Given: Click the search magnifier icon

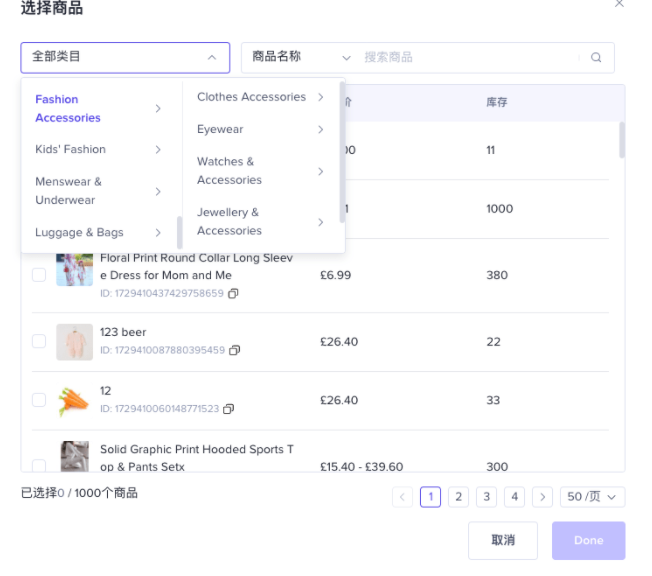Looking at the screenshot, I should pyautogui.click(x=596, y=58).
